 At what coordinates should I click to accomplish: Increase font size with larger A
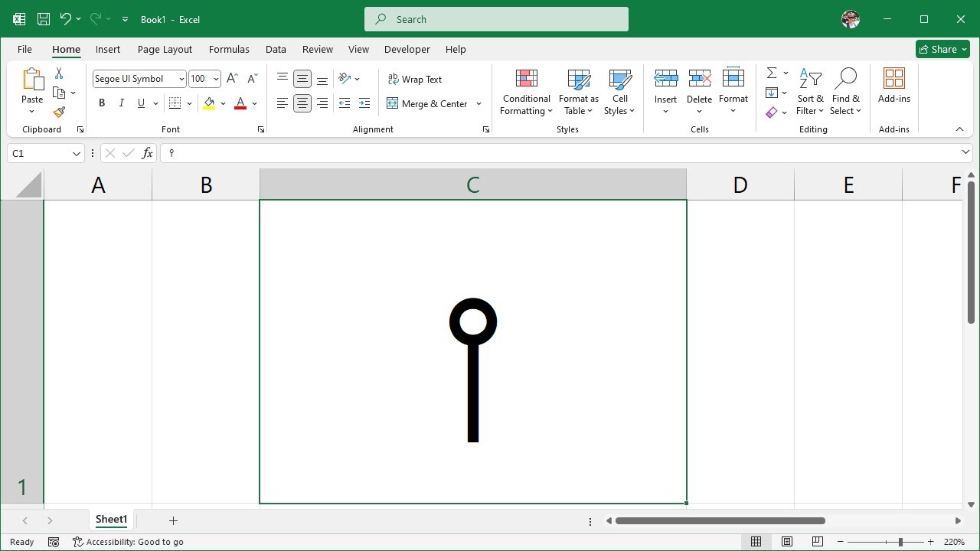233,79
